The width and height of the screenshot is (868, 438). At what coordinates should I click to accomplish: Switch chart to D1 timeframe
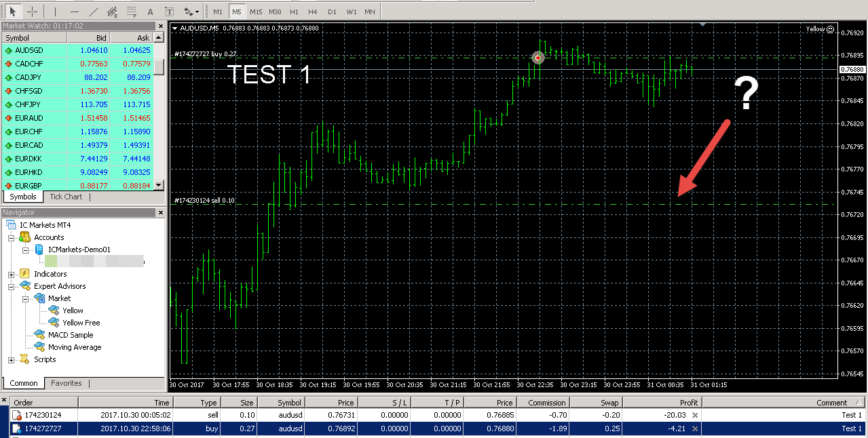coord(331,12)
